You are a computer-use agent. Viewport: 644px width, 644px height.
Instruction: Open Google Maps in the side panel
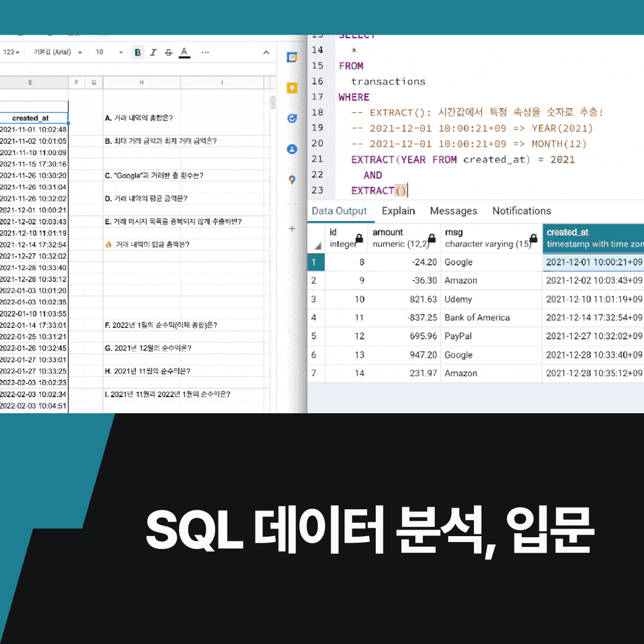coord(292,179)
